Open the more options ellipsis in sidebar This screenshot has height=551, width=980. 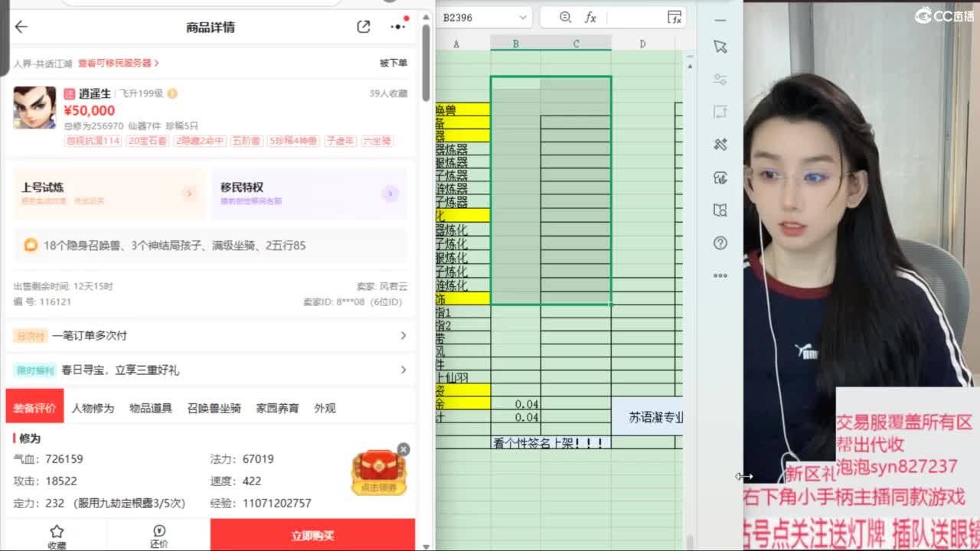tap(720, 275)
